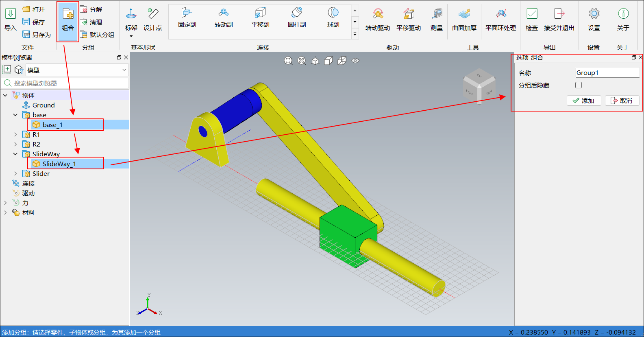This screenshot has width=644, height=337.
Task: Click the 名称 name field containing Group1
Action: point(607,73)
